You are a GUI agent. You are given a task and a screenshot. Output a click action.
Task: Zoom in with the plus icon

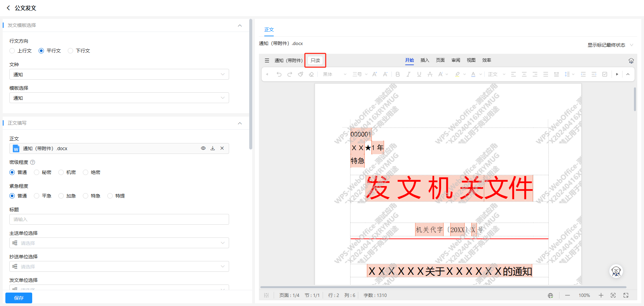601,295
